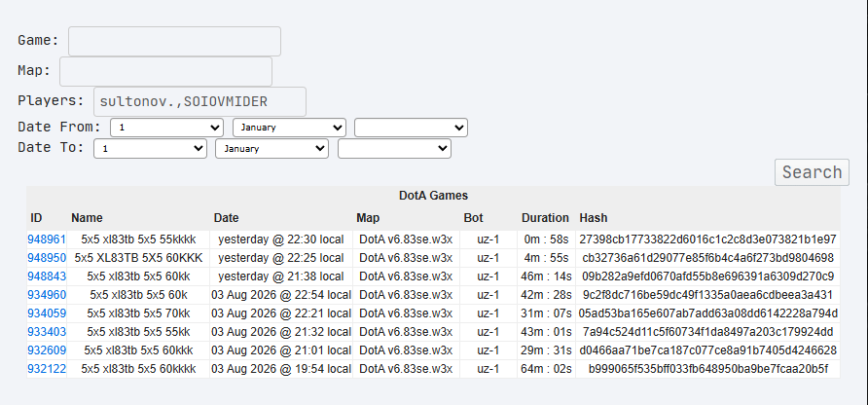The image size is (868, 405).
Task: Click date '03 Aug 2026 @ 22:21 local'
Action: pyautogui.click(x=281, y=313)
